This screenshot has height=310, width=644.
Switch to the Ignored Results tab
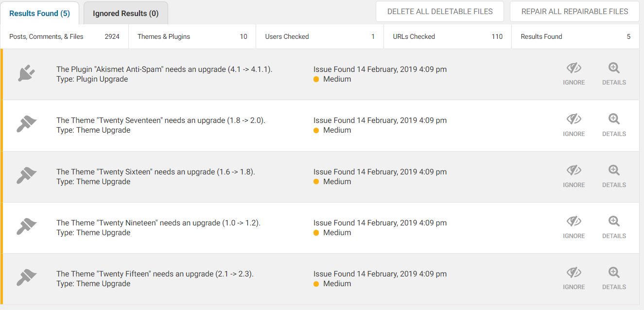125,13
